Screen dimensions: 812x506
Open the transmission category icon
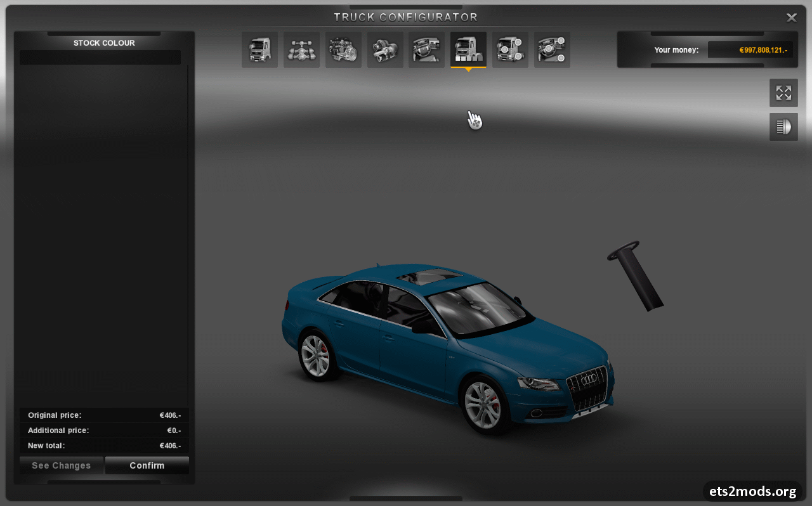385,49
